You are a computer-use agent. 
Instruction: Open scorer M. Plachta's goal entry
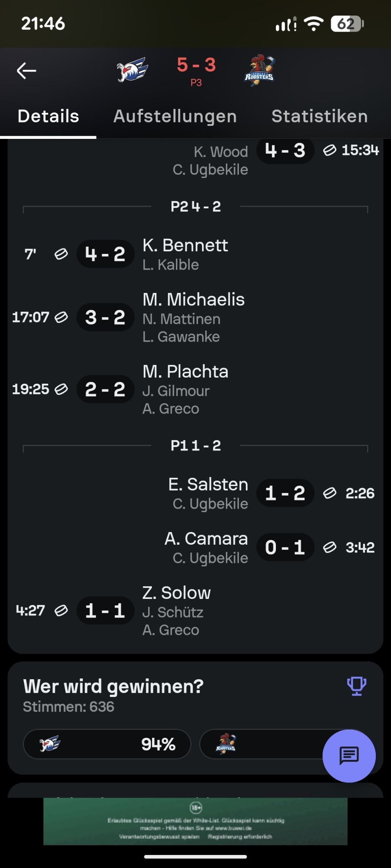pyautogui.click(x=185, y=372)
